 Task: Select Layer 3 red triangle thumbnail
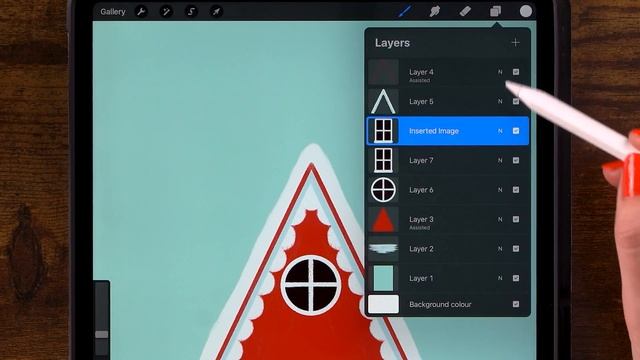coord(383,219)
